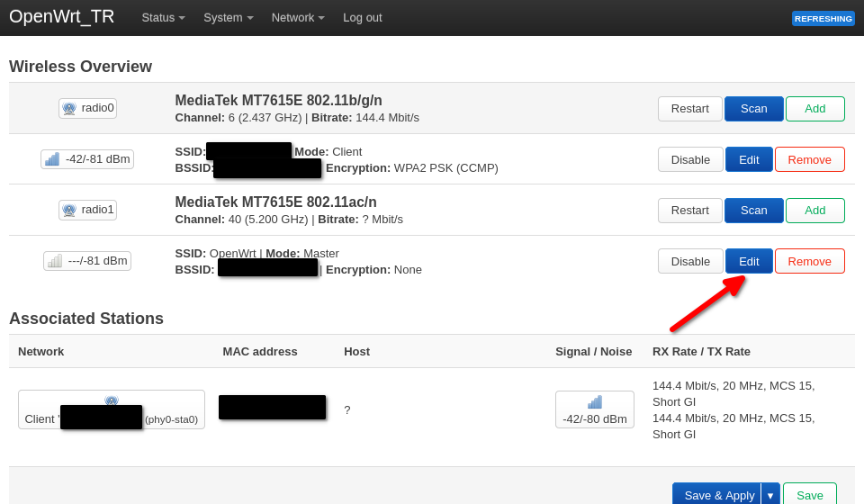Click the Network column header
864x504 pixels.
tap(40, 351)
